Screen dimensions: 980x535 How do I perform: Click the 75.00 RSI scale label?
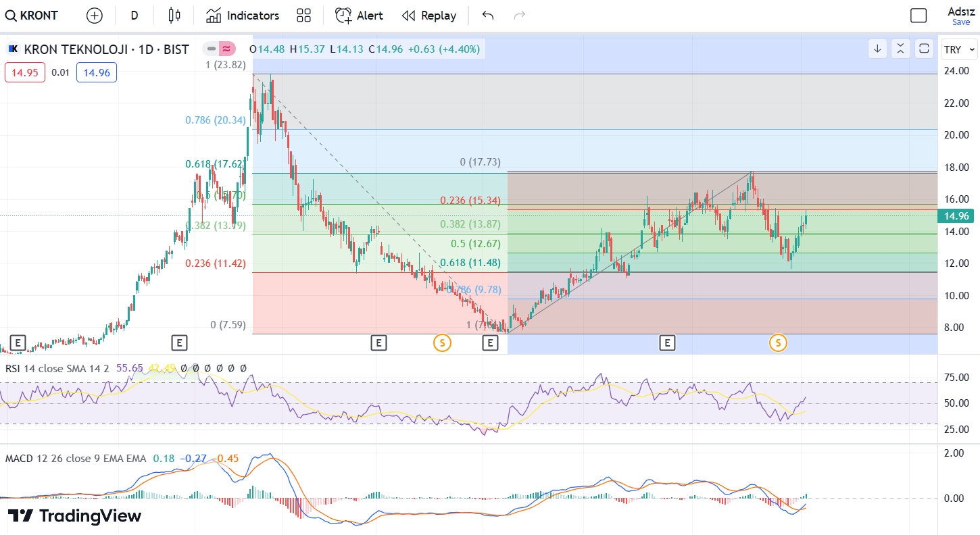958,378
